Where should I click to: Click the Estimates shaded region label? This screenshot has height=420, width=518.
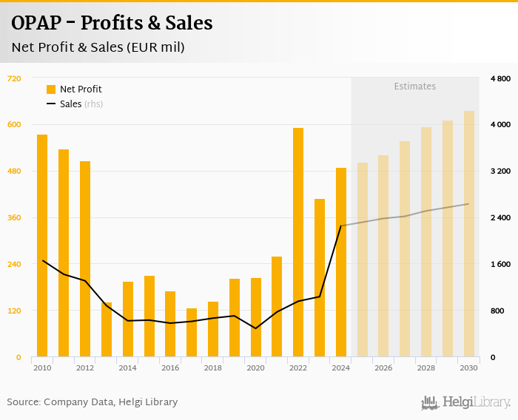point(414,87)
